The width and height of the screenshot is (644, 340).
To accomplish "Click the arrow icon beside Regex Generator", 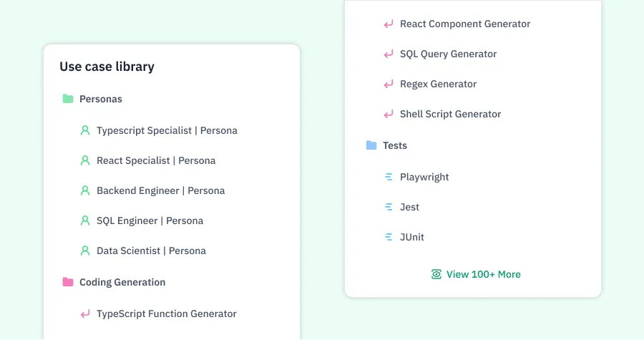I will click(x=389, y=84).
